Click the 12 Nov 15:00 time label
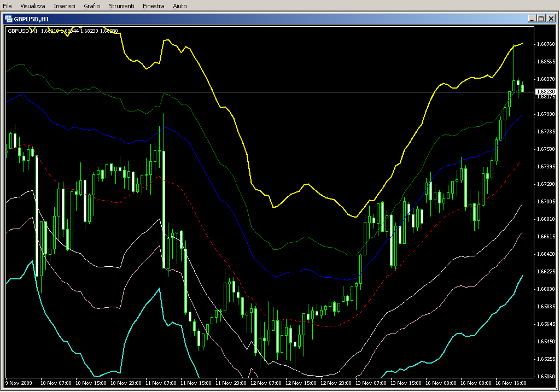This screenshot has height=392, width=560. tap(301, 383)
